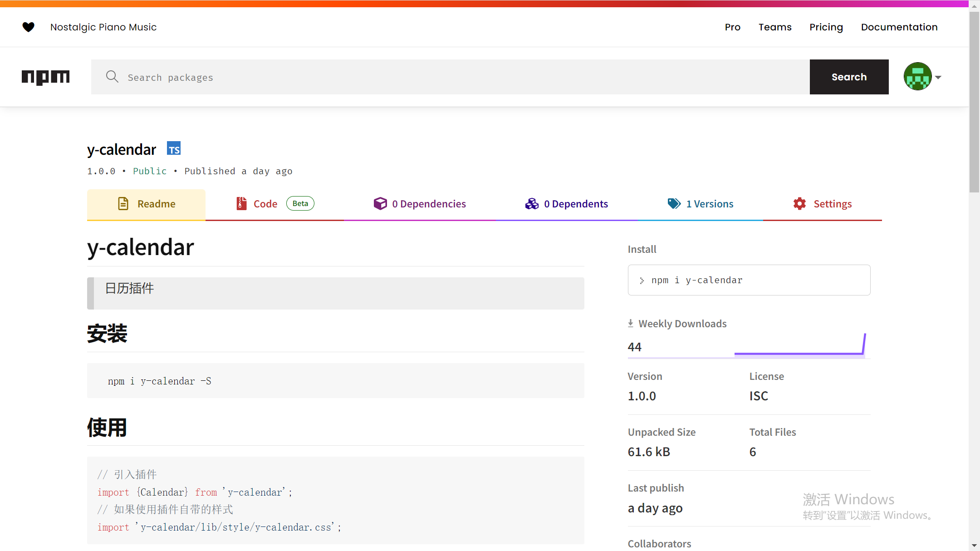Click the Search button

coord(849,77)
